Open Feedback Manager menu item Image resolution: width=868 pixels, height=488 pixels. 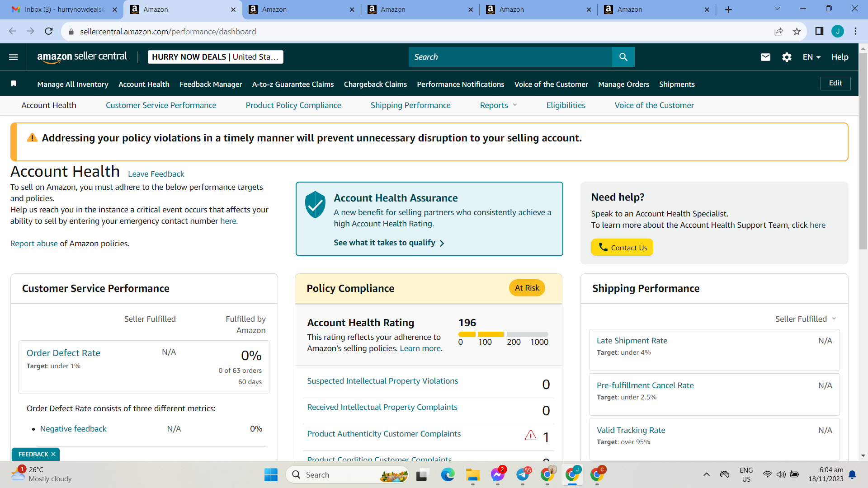point(211,84)
